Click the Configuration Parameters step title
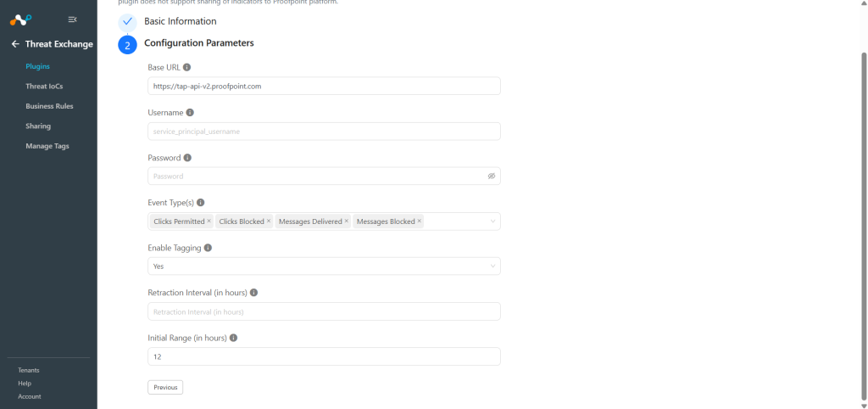This screenshot has width=868, height=409. (199, 42)
